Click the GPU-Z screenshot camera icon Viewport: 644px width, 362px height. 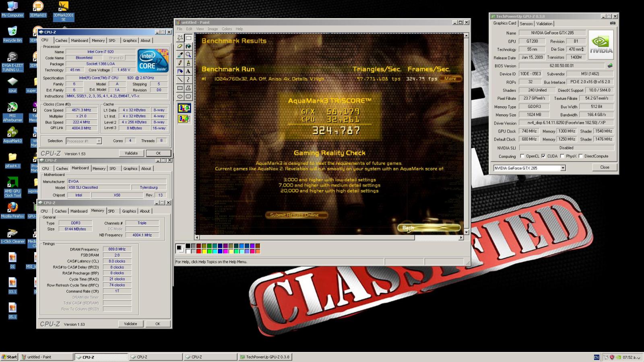click(x=613, y=23)
